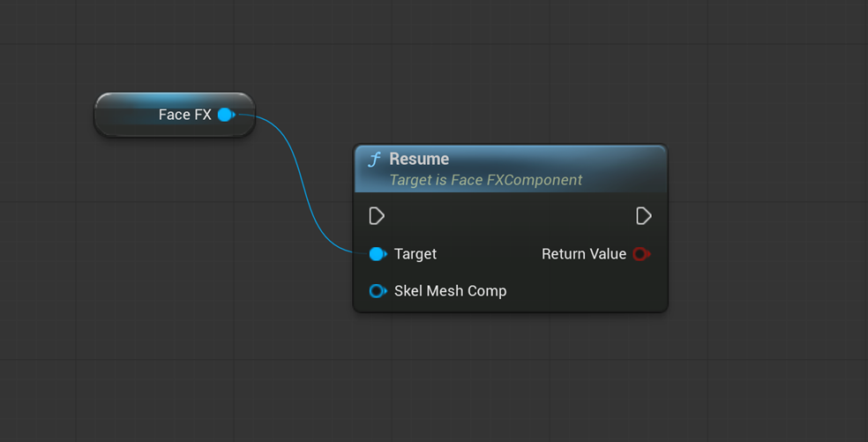
Task: Click the 'Target is Face FXComponent' subtitle
Action: click(x=485, y=180)
